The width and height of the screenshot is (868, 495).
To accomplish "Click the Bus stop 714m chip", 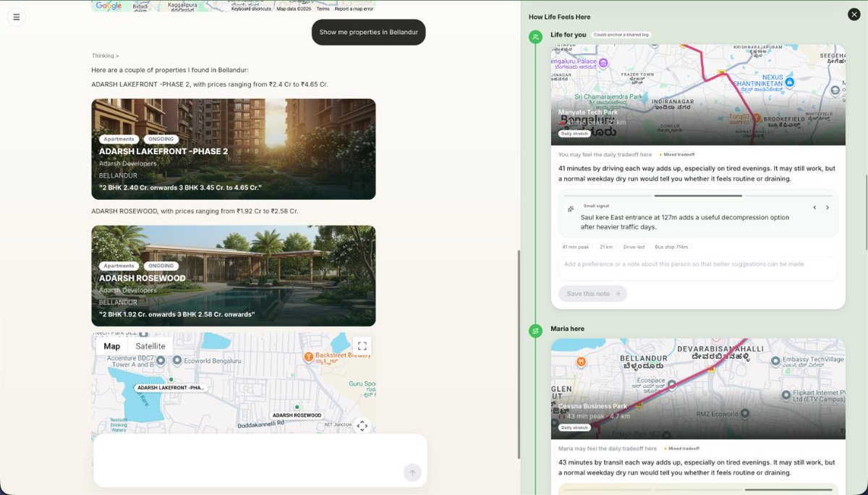I will tap(671, 247).
